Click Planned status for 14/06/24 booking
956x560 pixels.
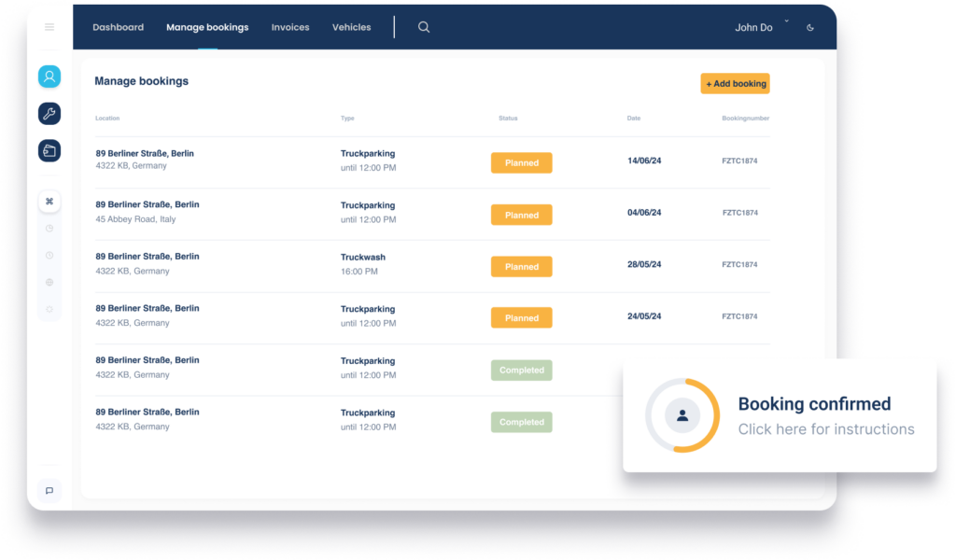(x=522, y=163)
